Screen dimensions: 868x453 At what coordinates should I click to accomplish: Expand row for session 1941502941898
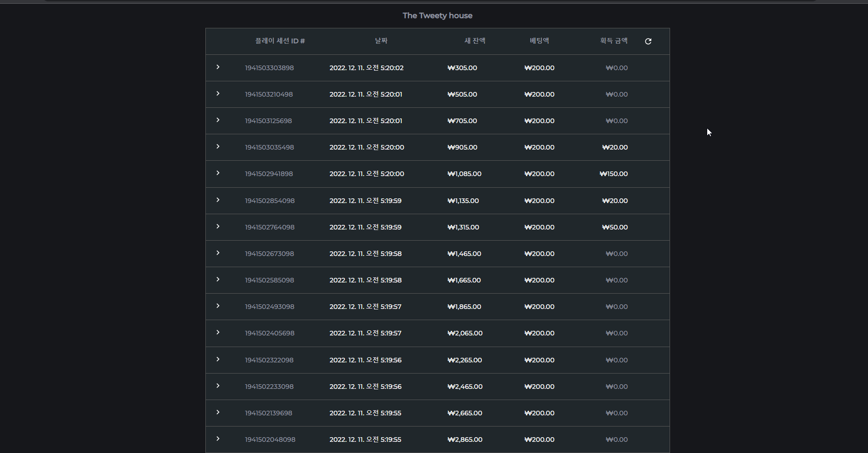218,173
